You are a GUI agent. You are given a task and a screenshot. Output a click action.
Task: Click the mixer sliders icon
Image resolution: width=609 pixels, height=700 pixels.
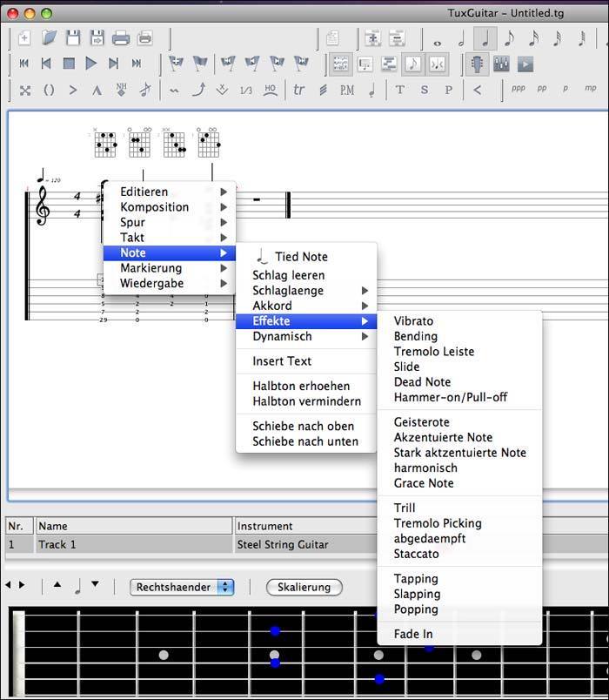pos(501,64)
